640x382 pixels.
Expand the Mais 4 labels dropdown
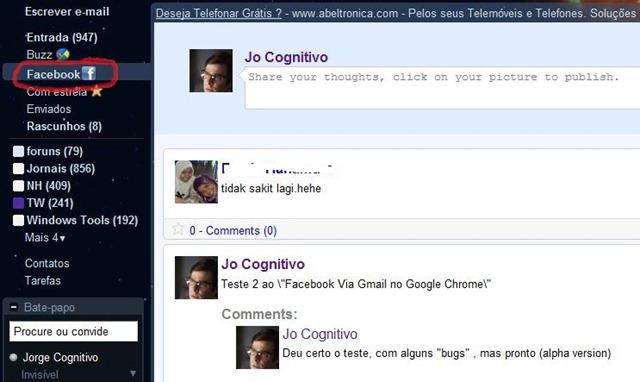[45, 238]
